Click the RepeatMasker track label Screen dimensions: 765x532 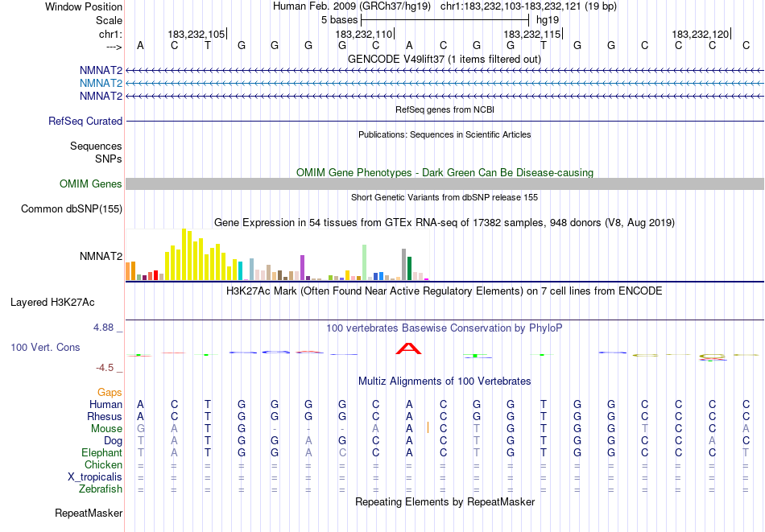click(89, 513)
